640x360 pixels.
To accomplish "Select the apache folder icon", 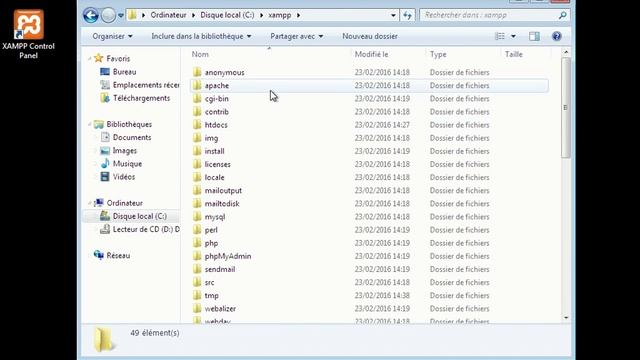I will coord(197,85).
